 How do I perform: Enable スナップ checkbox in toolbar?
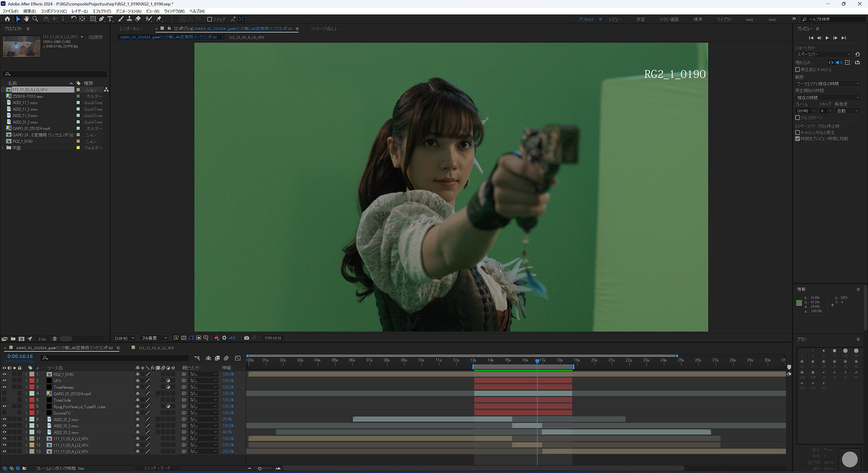pyautogui.click(x=210, y=19)
